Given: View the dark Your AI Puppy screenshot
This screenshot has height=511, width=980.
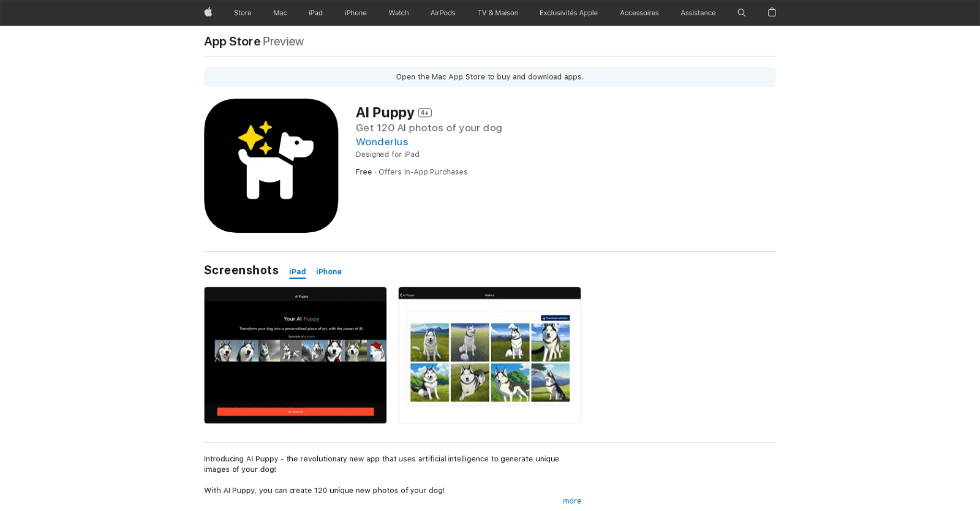Looking at the screenshot, I should pyautogui.click(x=295, y=355).
